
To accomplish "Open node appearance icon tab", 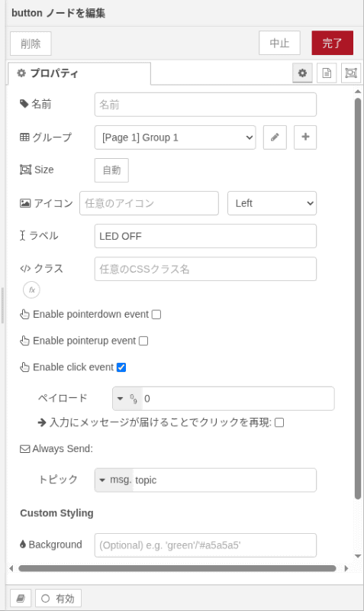I will [351, 73].
